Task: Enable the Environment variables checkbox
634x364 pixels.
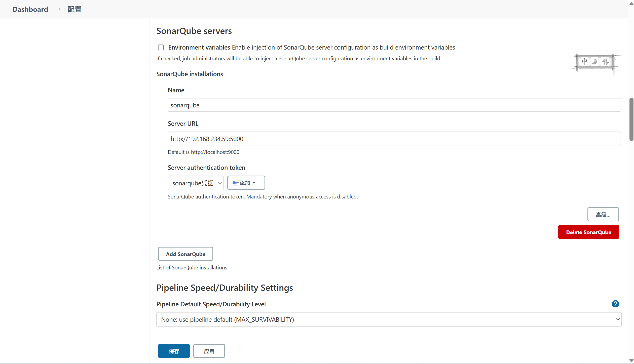Action: click(x=161, y=48)
